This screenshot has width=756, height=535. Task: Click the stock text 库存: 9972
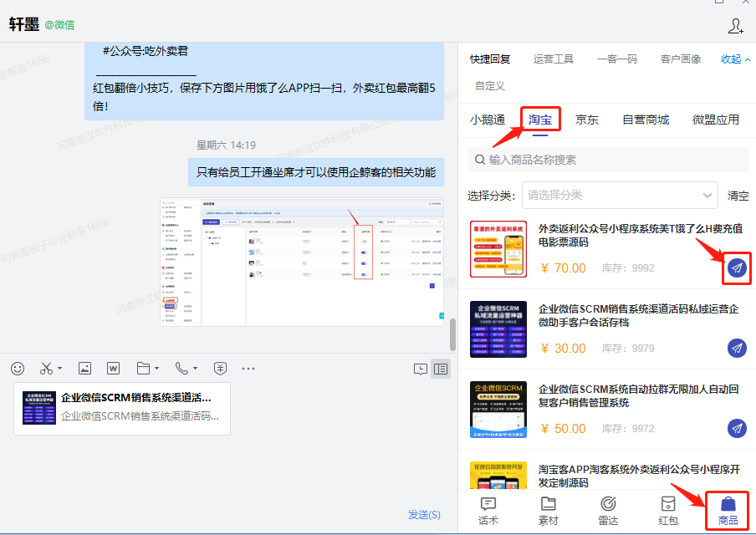628,429
